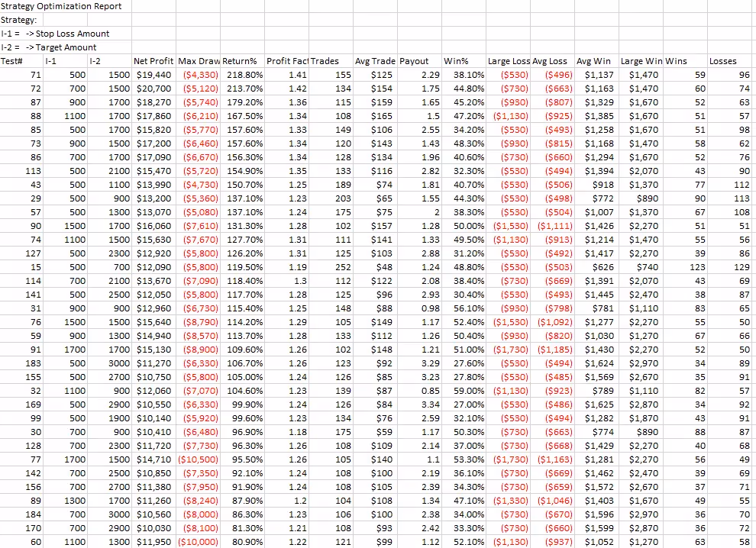
Task: Select the 'Return%' header cell
Action: click(x=243, y=61)
